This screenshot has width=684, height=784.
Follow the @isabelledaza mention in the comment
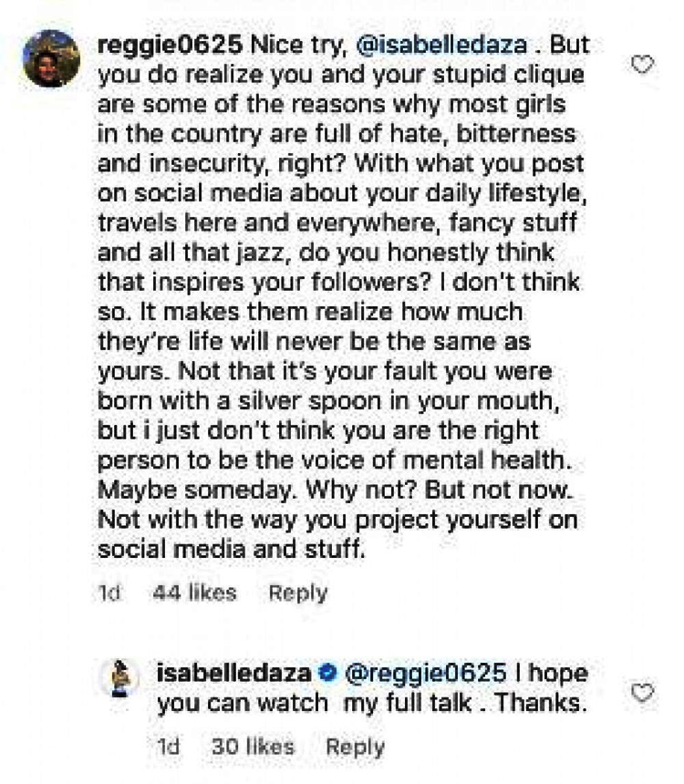(x=431, y=45)
